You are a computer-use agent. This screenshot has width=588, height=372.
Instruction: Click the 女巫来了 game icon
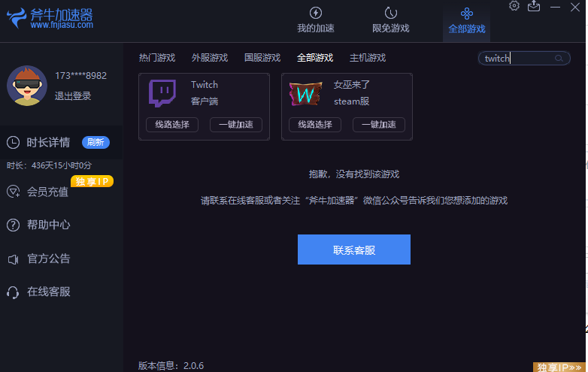[x=305, y=93]
